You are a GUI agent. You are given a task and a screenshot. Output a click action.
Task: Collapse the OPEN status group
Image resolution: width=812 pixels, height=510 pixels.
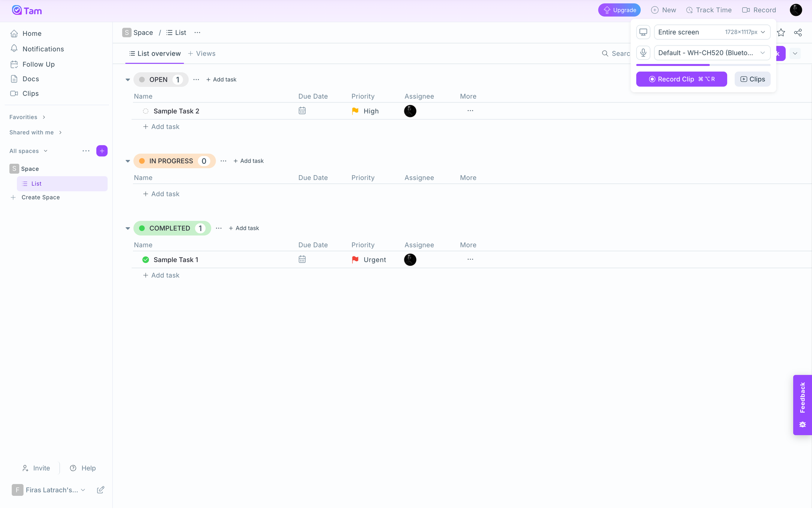(x=128, y=80)
